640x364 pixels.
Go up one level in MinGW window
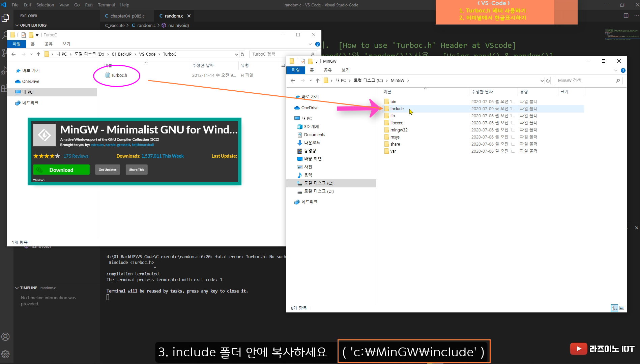click(317, 81)
